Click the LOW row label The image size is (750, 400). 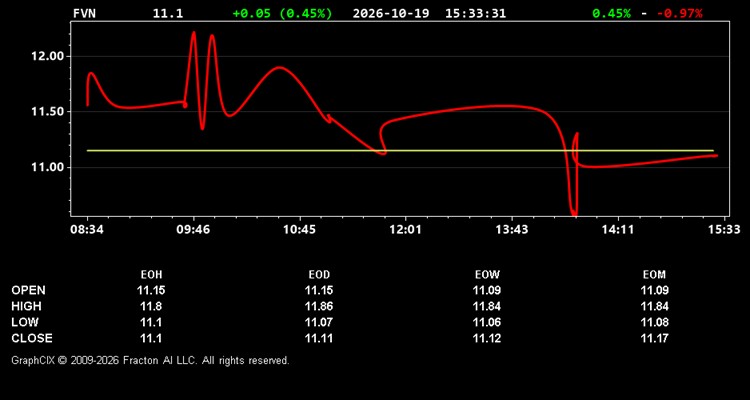pyautogui.click(x=25, y=322)
